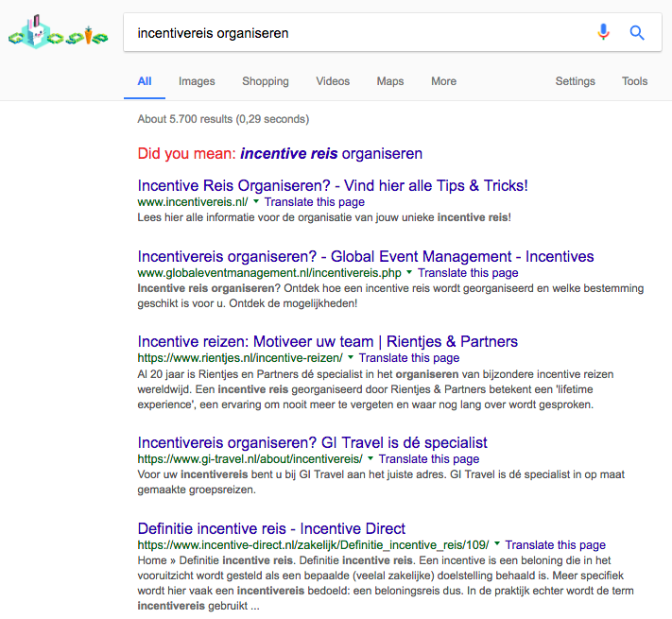672x619 pixels.
Task: Click globaleventmanagement.nl/incentivereis.php green URL
Action: pos(269,273)
